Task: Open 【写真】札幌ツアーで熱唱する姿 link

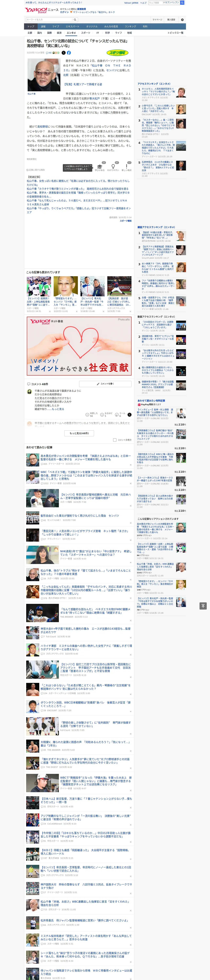Action: [83, 84]
